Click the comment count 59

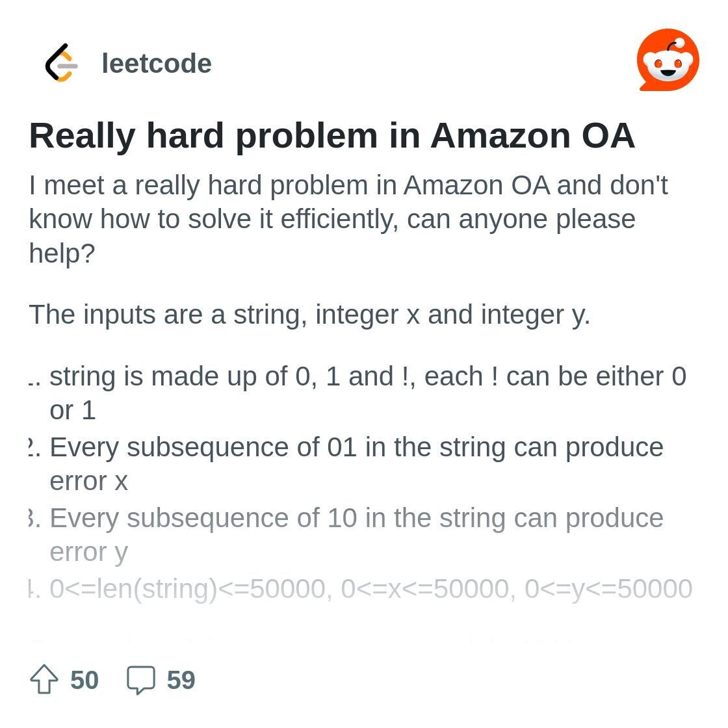[181, 680]
